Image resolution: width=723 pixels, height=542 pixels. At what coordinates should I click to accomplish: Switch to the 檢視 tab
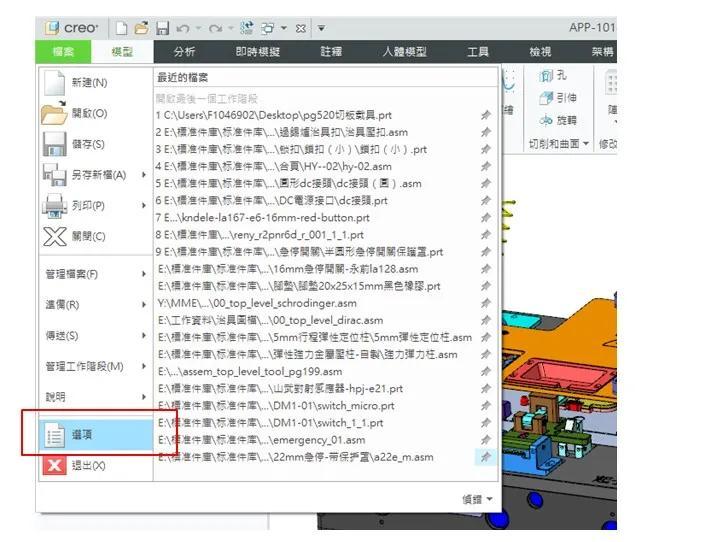[540, 52]
